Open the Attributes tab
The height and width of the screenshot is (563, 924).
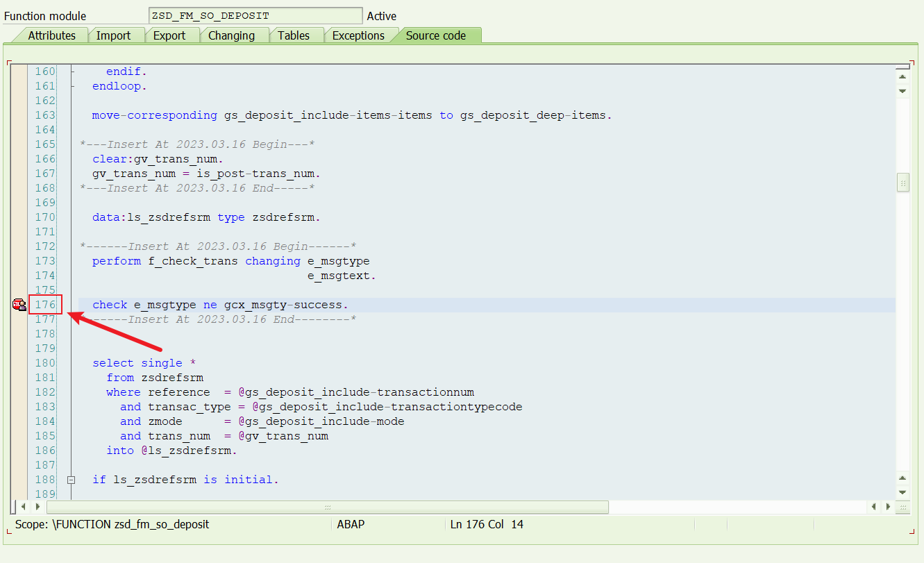[51, 35]
